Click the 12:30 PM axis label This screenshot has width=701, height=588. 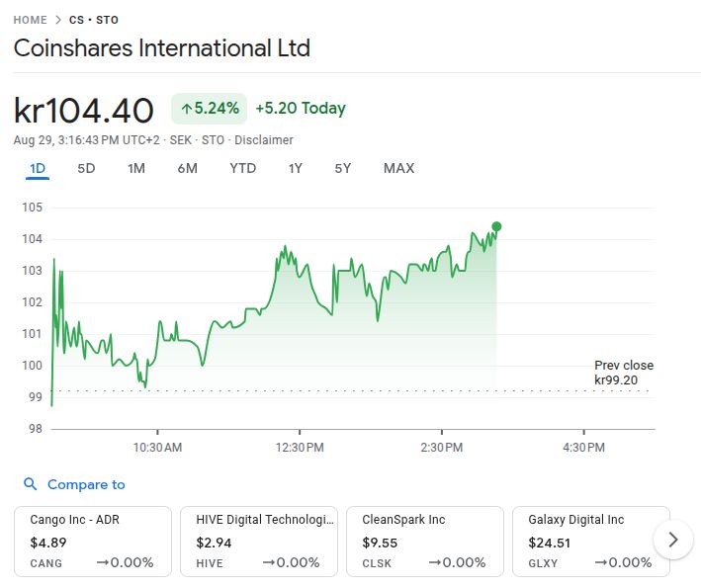tap(300, 448)
